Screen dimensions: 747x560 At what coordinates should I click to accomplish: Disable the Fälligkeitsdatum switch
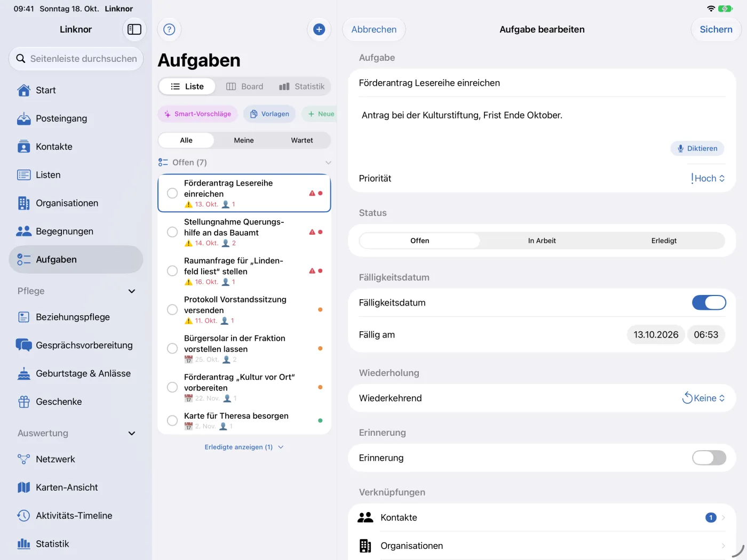click(x=709, y=302)
